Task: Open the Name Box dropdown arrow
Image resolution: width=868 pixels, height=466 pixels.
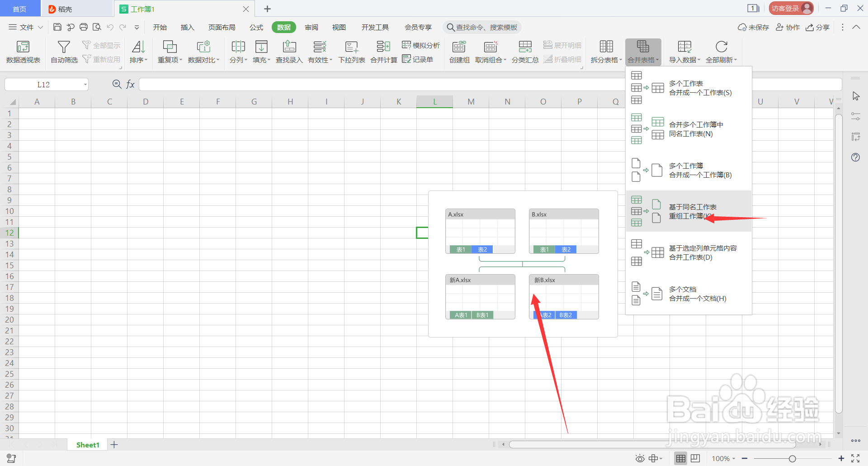Action: [85, 85]
